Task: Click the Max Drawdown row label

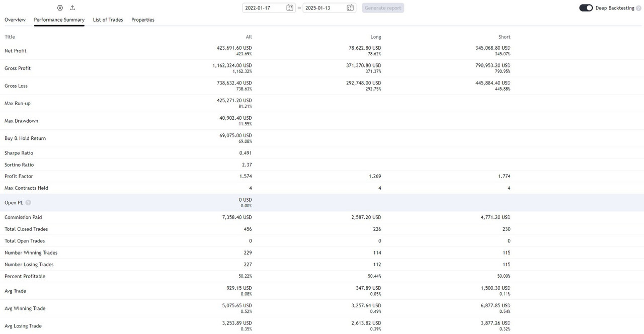Action: click(x=21, y=121)
